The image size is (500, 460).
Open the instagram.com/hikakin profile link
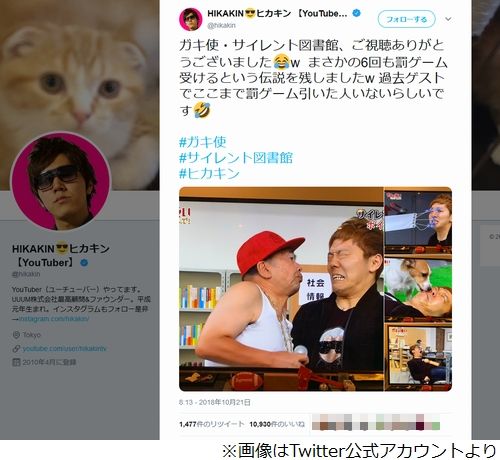pyautogui.click(x=54, y=319)
